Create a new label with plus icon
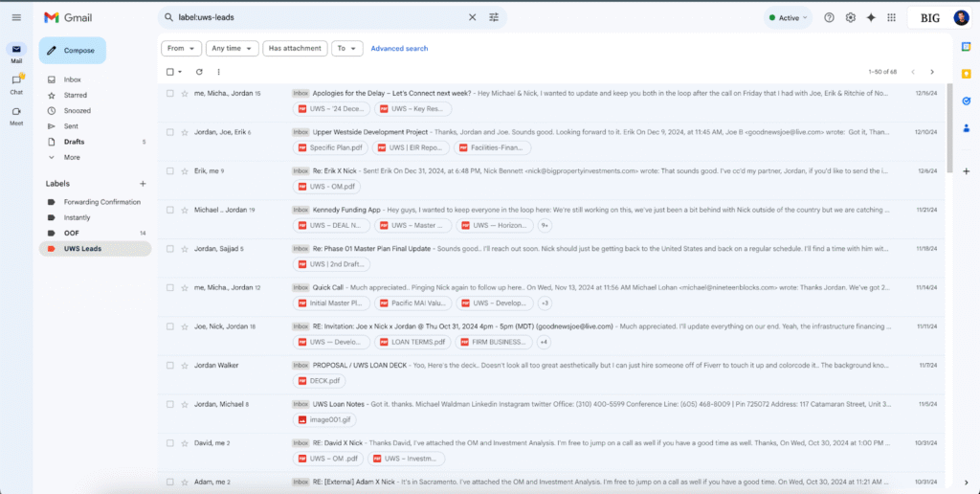980x494 pixels. click(x=143, y=183)
